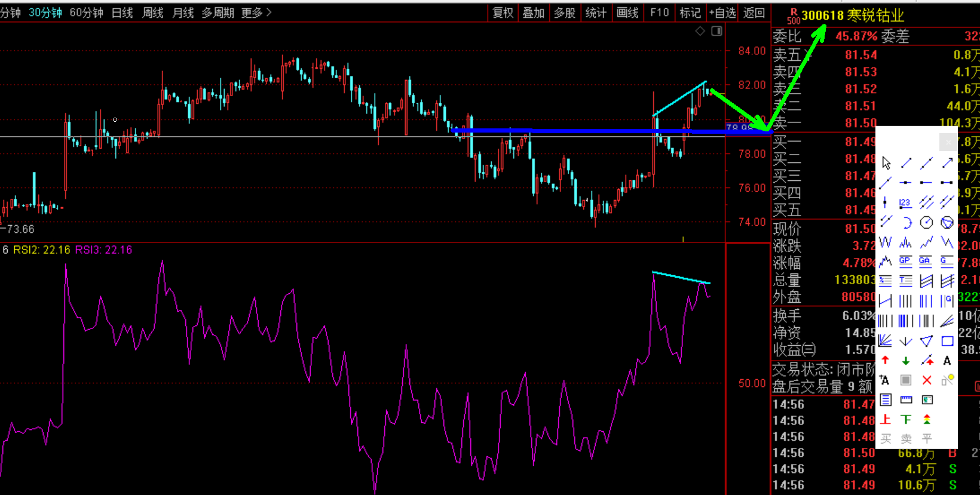The height and width of the screenshot is (495, 980).
Task: Place a green down arrow marker
Action: pos(906,361)
